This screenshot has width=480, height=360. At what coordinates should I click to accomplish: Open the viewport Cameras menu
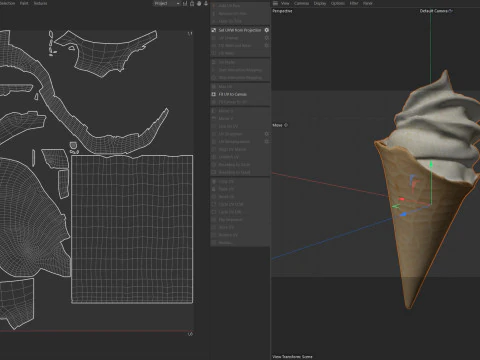pyautogui.click(x=301, y=3)
